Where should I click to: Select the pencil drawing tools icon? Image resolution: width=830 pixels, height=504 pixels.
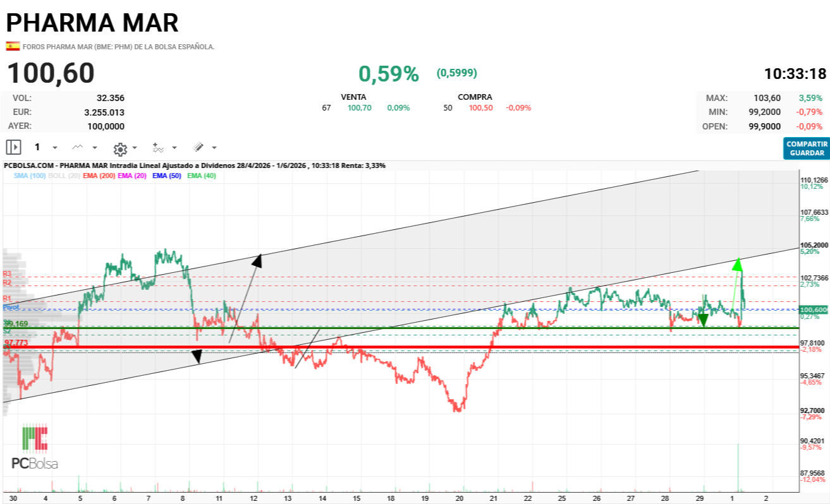coord(198,147)
